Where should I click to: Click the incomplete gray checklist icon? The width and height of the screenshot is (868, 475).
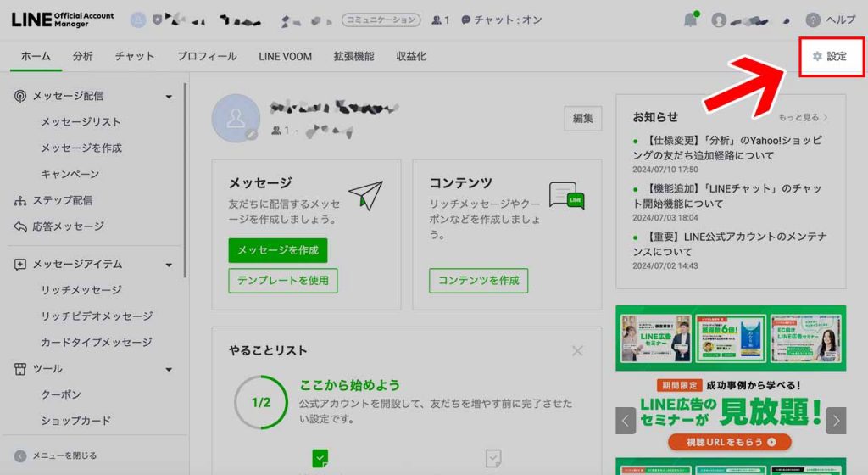coord(493,458)
